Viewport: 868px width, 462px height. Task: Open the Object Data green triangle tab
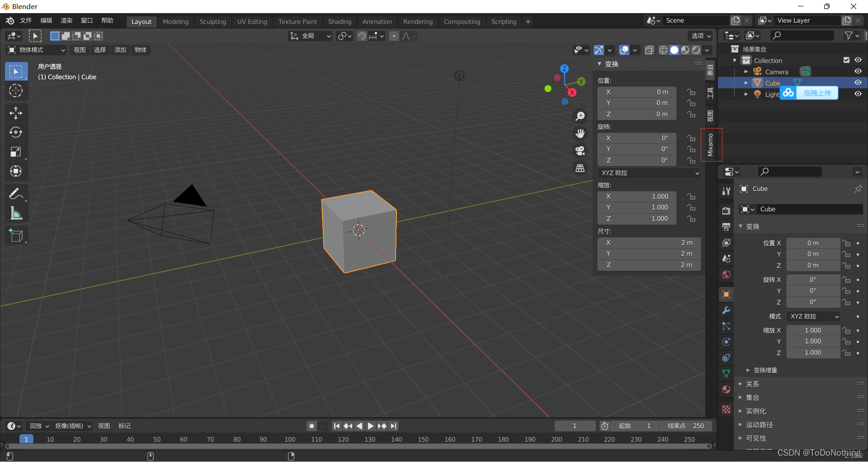[x=726, y=374]
